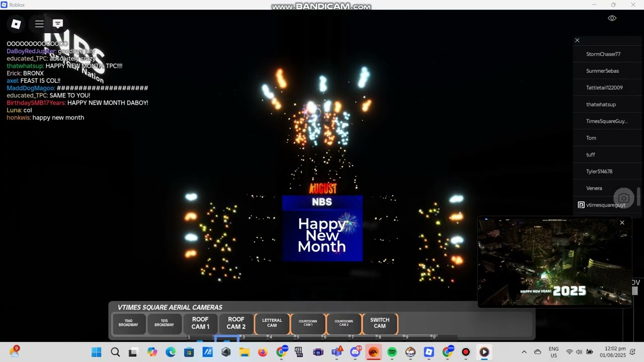
Task: Switch to 1515 Broadway camera
Action: (164, 324)
